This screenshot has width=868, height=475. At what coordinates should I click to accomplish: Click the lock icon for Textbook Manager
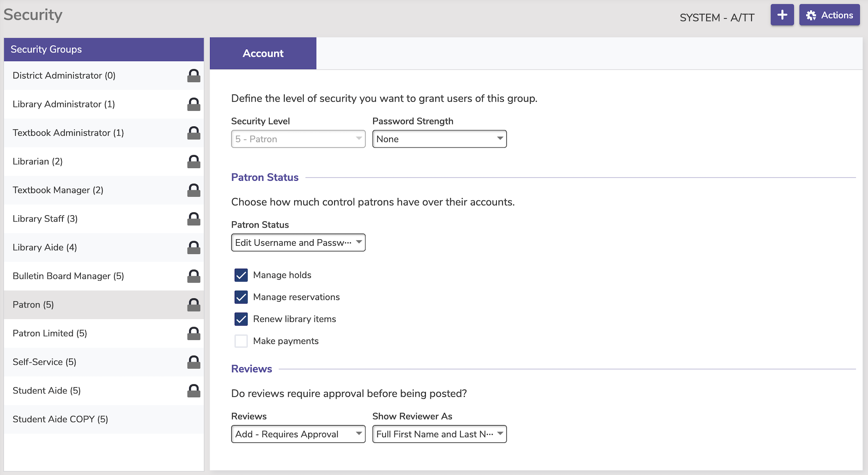click(194, 190)
